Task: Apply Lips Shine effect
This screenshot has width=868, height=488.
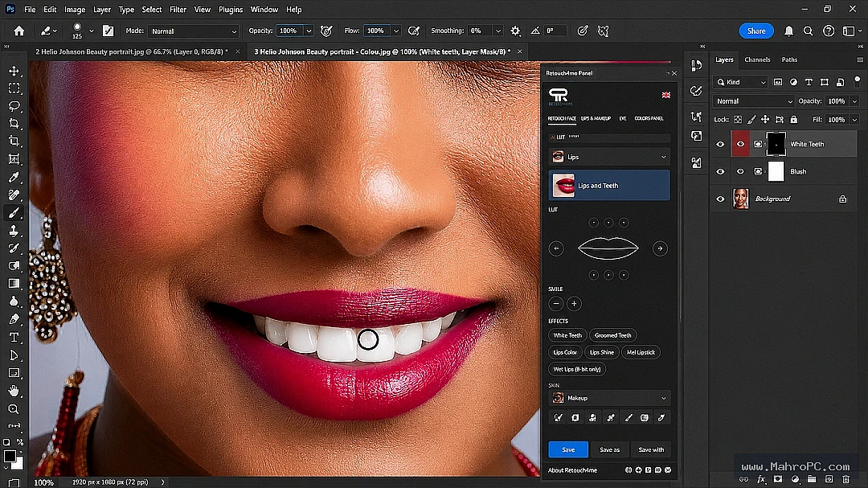Action: (602, 352)
